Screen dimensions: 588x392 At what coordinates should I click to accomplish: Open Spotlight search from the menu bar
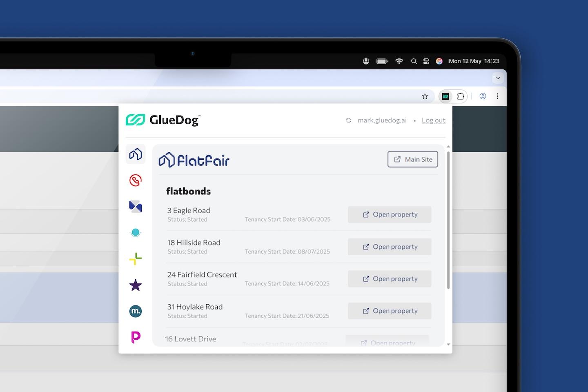tap(414, 61)
